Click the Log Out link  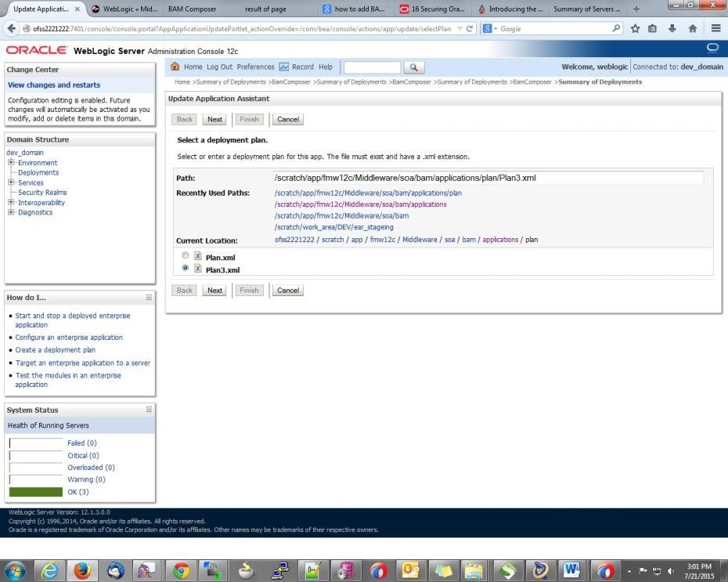pyautogui.click(x=220, y=67)
